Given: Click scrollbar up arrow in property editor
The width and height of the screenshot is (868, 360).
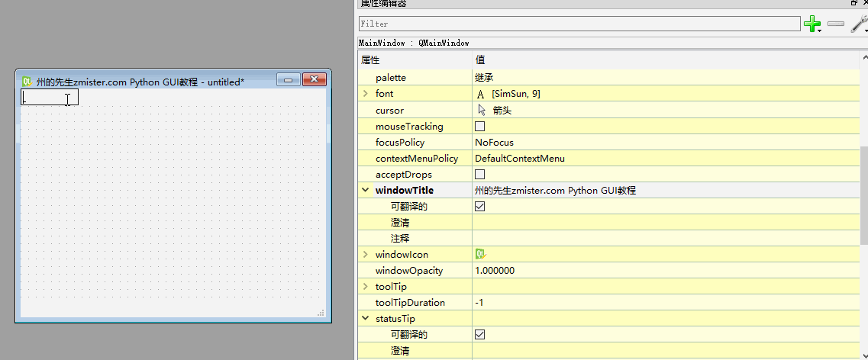Looking at the screenshot, I should (x=864, y=57).
